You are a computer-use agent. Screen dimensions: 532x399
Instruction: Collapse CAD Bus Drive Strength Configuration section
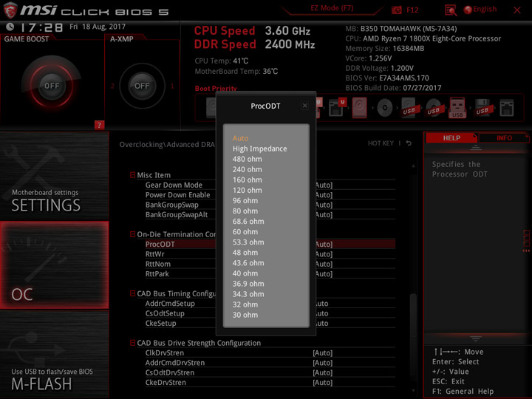point(133,343)
